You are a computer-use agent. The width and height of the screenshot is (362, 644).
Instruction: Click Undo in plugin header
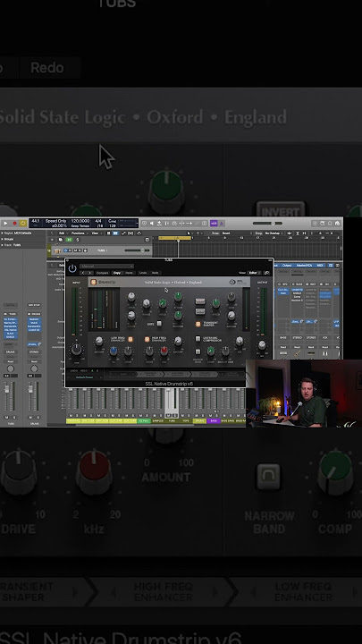click(143, 273)
